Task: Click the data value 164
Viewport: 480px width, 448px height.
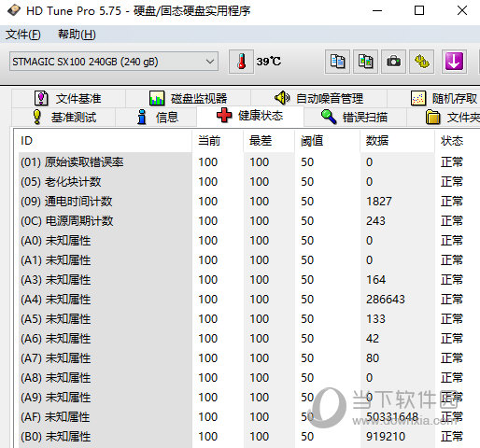Action: point(375,280)
